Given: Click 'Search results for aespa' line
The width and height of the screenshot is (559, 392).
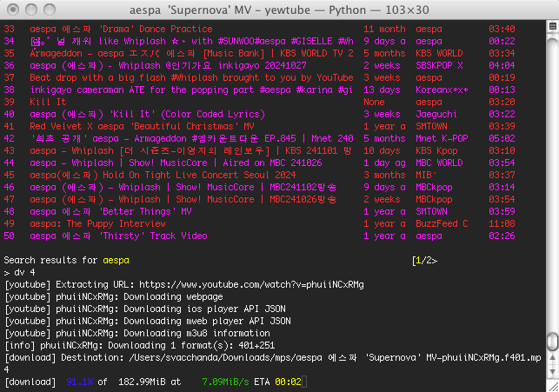Looking at the screenshot, I should [x=67, y=260].
